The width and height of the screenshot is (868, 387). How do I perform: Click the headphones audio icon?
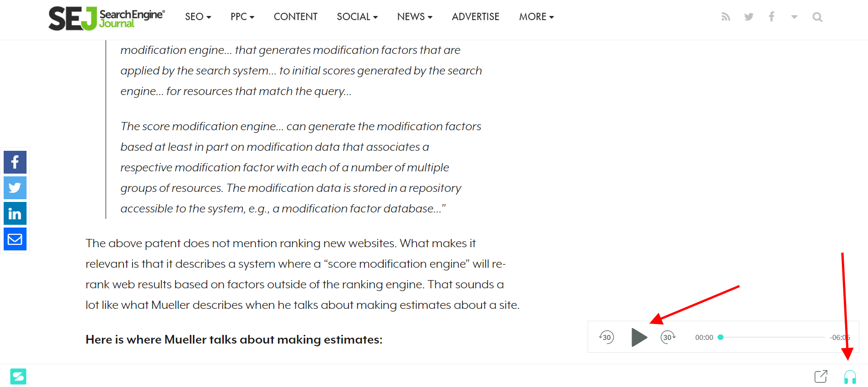pyautogui.click(x=850, y=377)
